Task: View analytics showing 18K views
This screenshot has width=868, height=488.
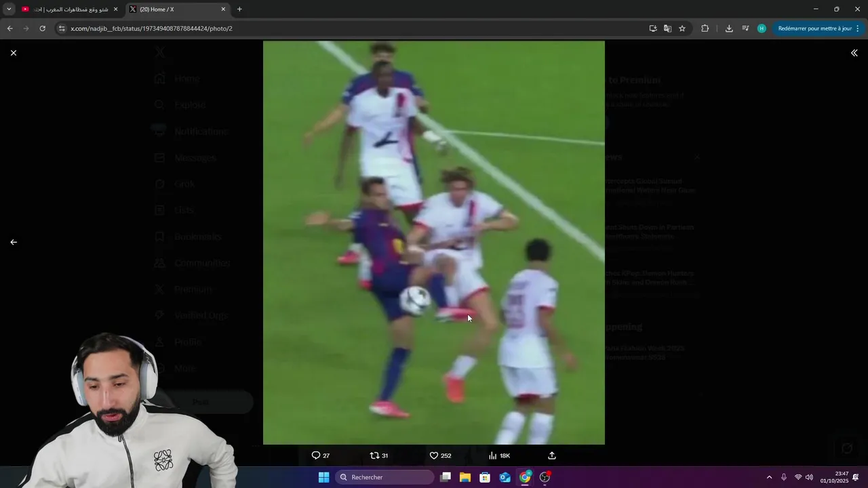Action: (x=499, y=455)
